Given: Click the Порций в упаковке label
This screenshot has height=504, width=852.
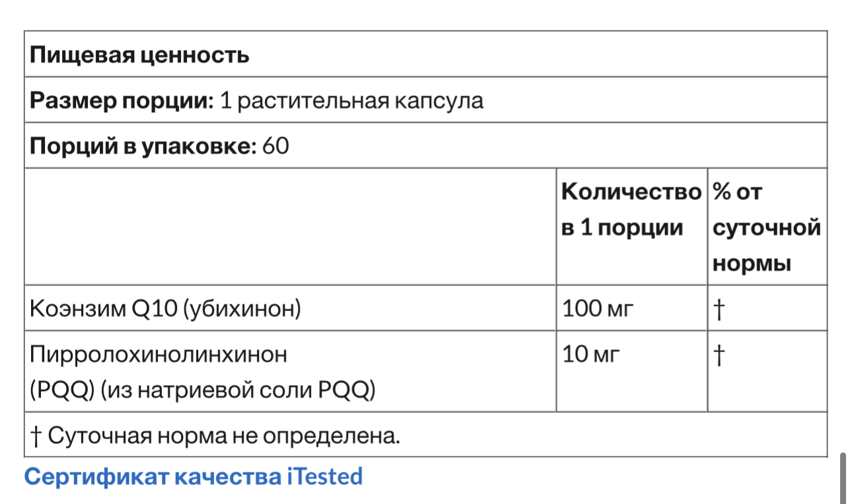Looking at the screenshot, I should [x=143, y=146].
